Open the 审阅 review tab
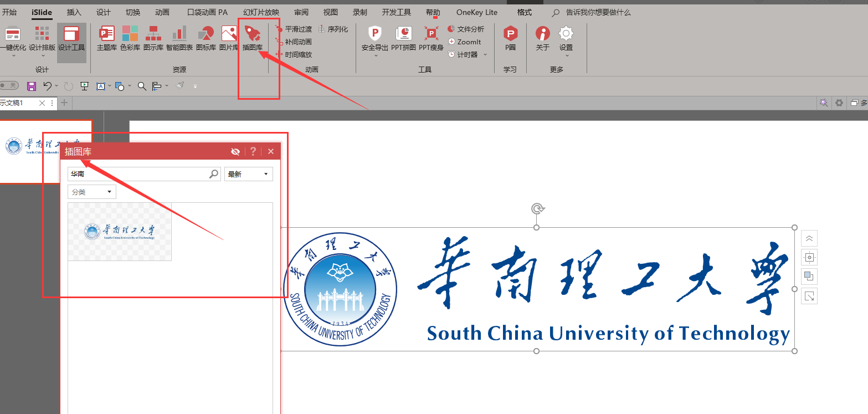868x414 pixels. [x=301, y=12]
